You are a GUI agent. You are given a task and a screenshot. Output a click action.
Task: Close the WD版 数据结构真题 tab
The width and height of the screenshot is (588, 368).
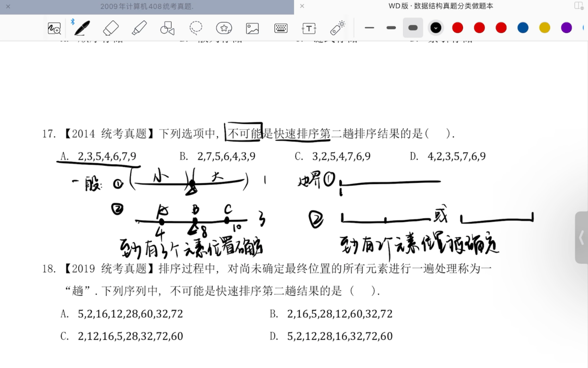(302, 6)
